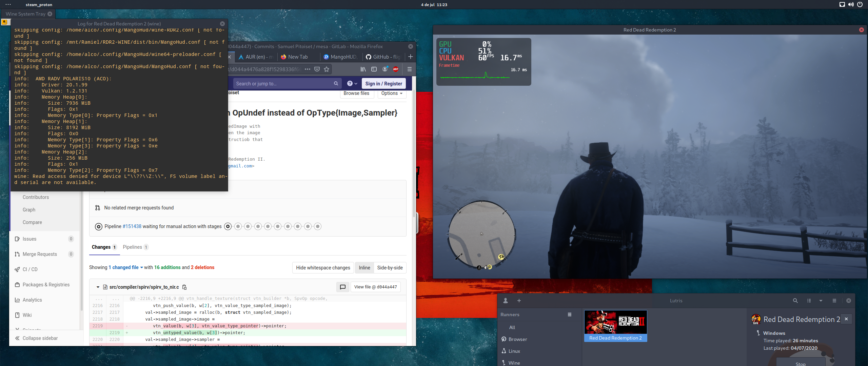Collapse the spirv_to_nir.c file diff

coord(98,287)
